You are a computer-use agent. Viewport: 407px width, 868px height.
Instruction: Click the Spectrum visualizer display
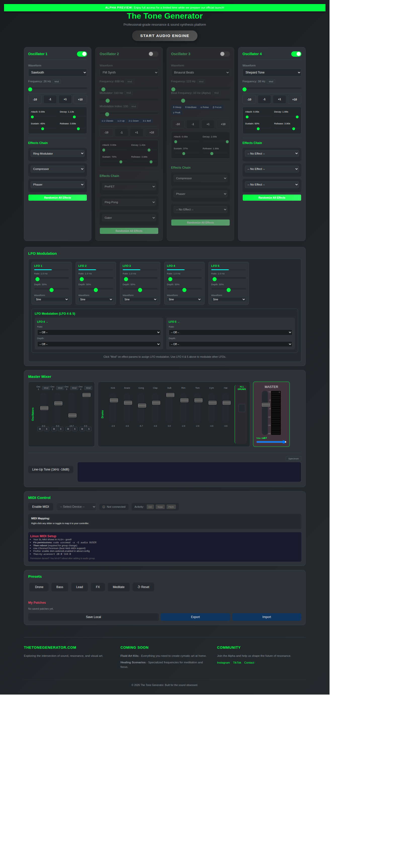[189, 472]
